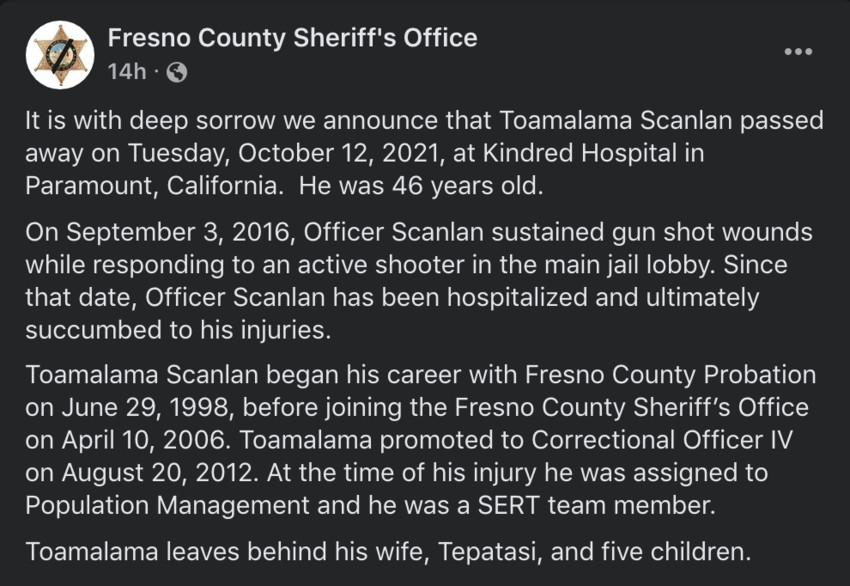The width and height of the screenshot is (850, 586).
Task: Click "Correctional Officer IV" in the text
Action: coord(662,440)
